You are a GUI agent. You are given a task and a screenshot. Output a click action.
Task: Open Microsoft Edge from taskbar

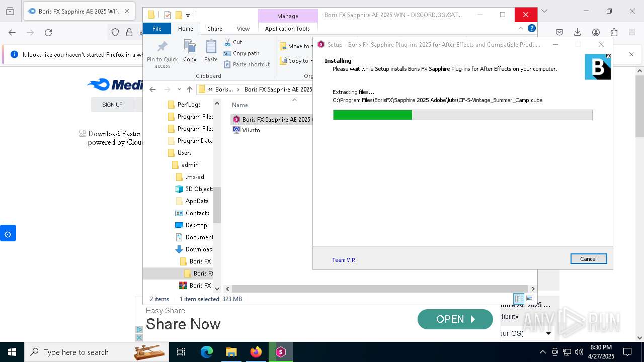207,352
